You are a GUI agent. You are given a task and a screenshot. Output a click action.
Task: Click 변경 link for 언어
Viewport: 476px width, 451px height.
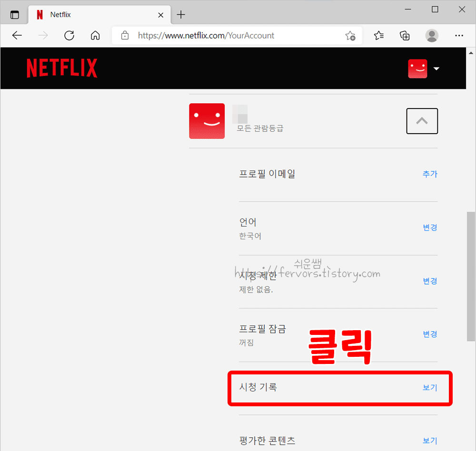[x=430, y=227]
